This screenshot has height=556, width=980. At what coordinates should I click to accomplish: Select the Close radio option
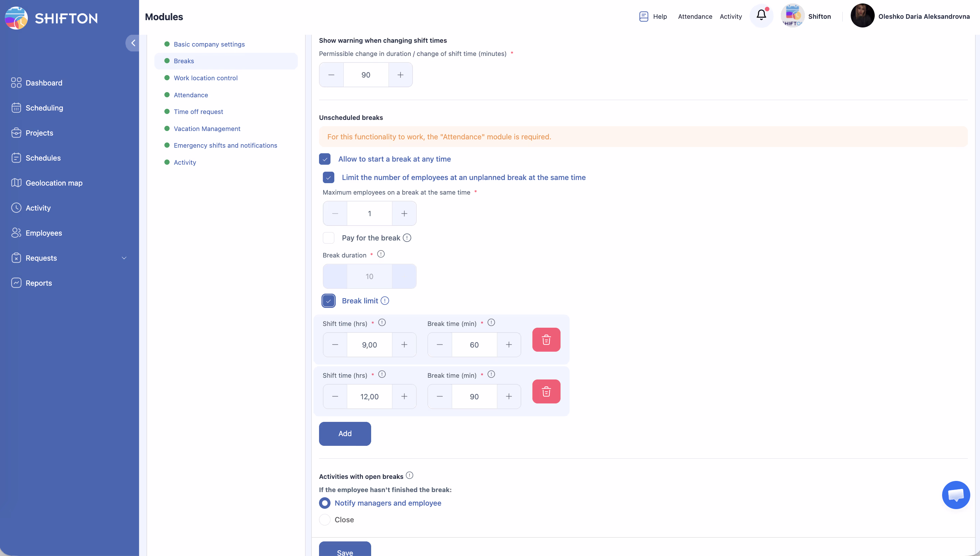(x=325, y=520)
